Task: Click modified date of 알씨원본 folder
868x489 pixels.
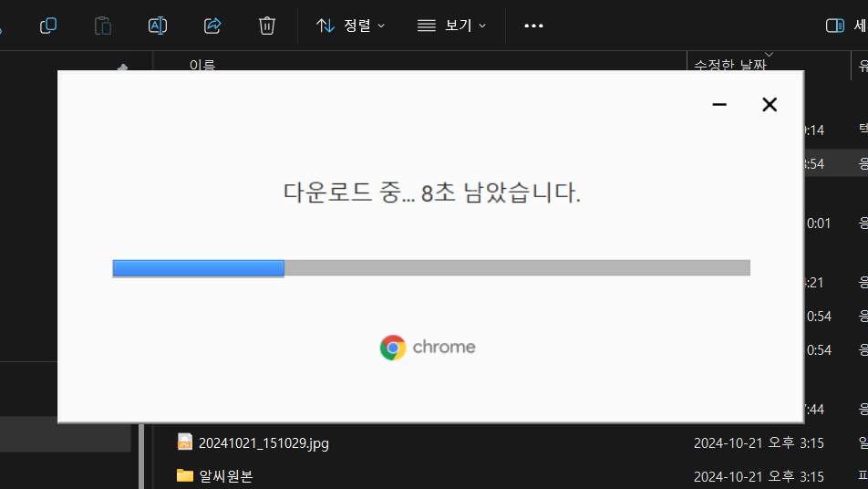Action: click(x=759, y=476)
